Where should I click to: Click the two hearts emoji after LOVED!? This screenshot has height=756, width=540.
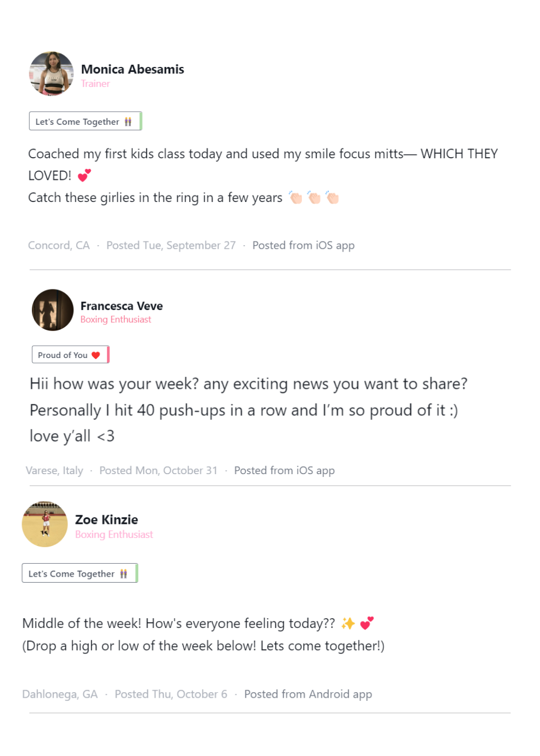pos(84,175)
